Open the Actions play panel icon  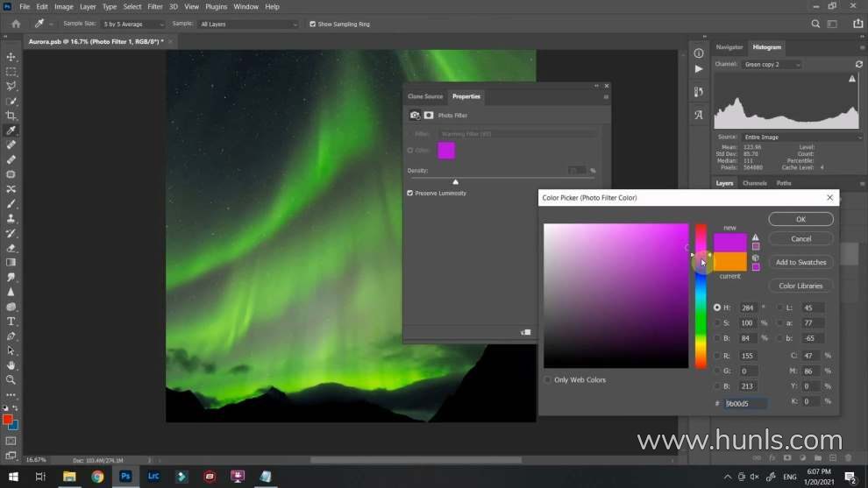pos(699,69)
